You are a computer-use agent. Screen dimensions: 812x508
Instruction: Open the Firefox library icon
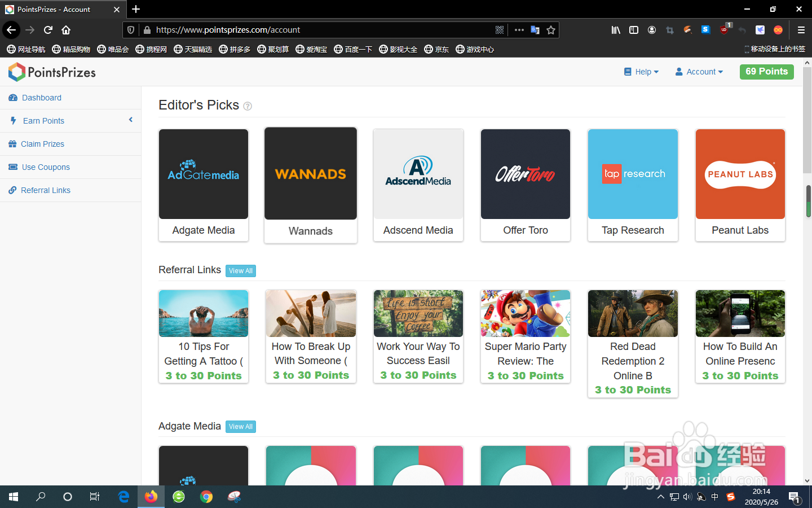pyautogui.click(x=616, y=30)
